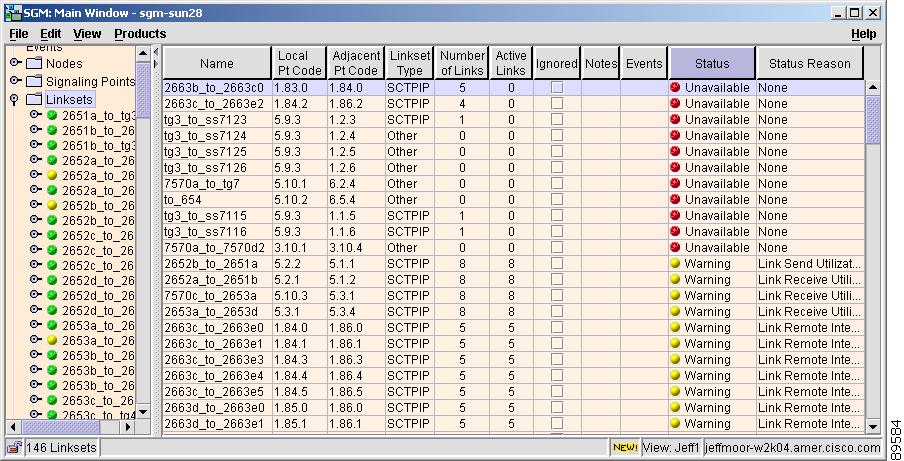Click the Linksets folder icon in tree
Image resolution: width=904 pixels, height=461 pixels.
[x=35, y=100]
